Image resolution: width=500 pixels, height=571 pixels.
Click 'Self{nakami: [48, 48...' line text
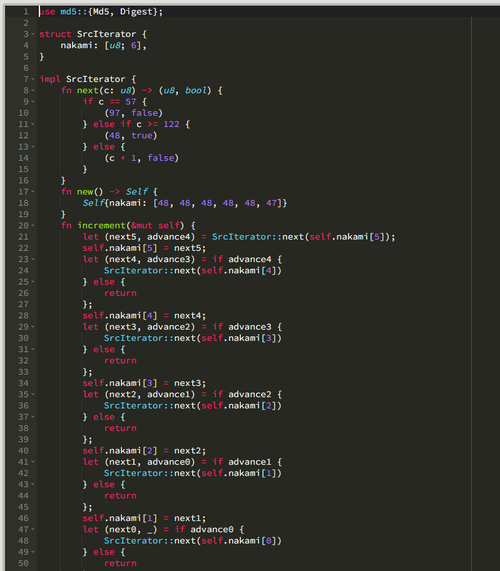(185, 203)
